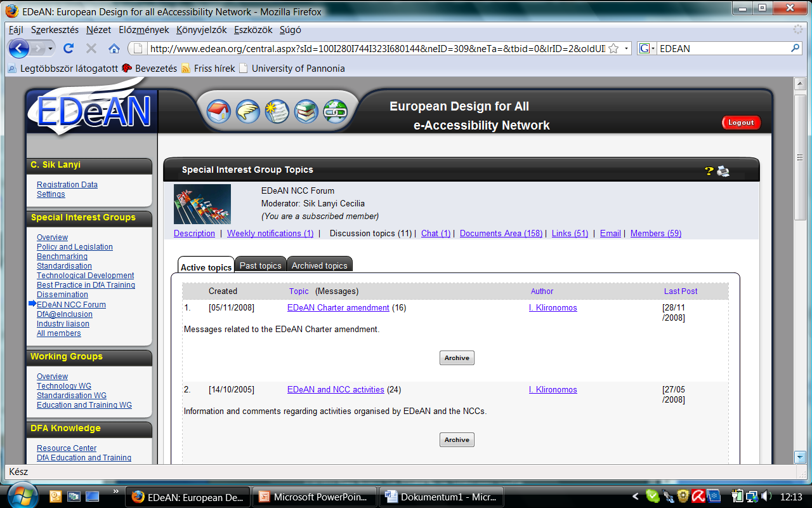Open the Szerkesztés menu
Image resolution: width=812 pixels, height=508 pixels.
55,30
